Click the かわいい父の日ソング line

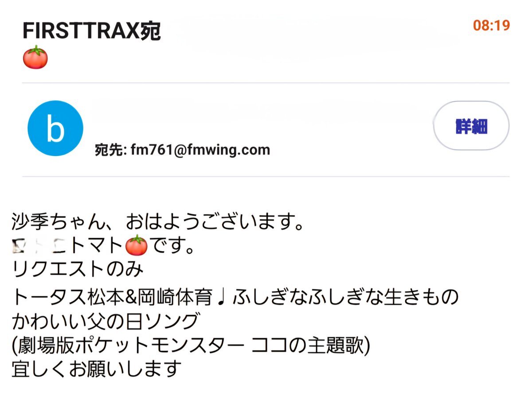[104, 320]
